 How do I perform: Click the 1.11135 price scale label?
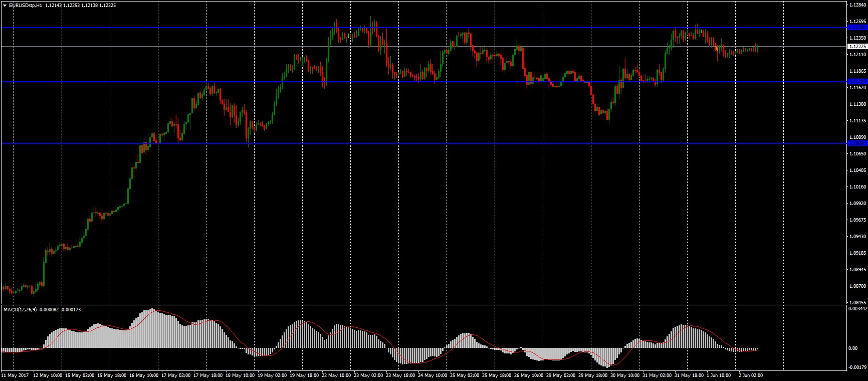858,121
